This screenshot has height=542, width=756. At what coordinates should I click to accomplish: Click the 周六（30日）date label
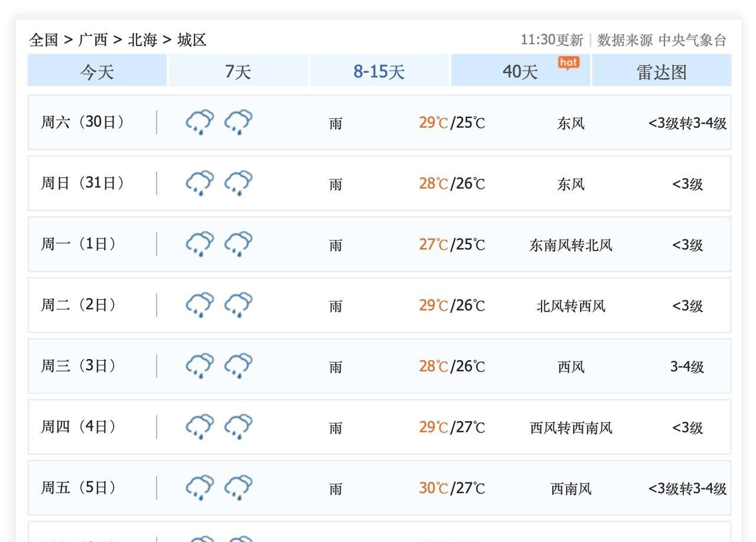pos(83,122)
